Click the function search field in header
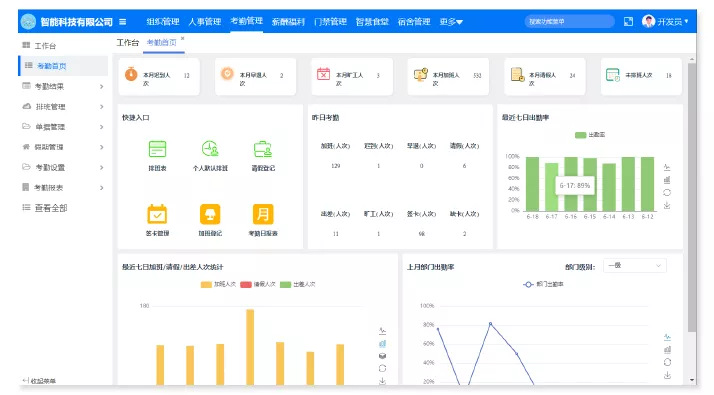Image resolution: width=714 pixels, height=395 pixels. pos(569,21)
